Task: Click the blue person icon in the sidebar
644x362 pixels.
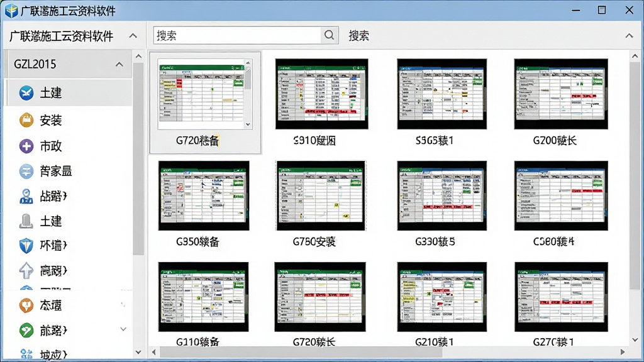Action: (26, 196)
